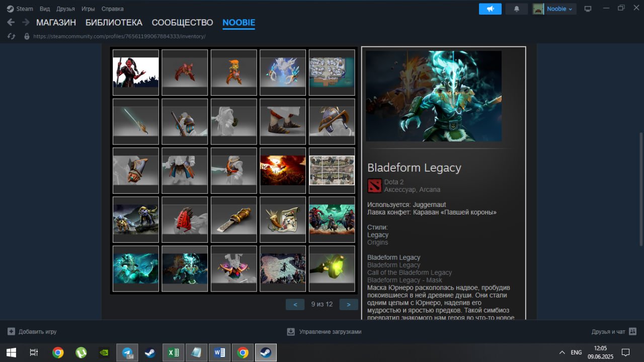Click the "Аксессуар, Arcana" item type text
The image size is (644, 362).
click(x=412, y=190)
